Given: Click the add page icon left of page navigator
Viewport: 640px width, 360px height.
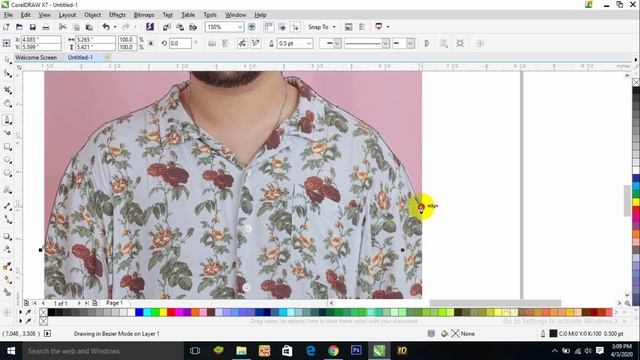Looking at the screenshot, I should tap(26, 303).
